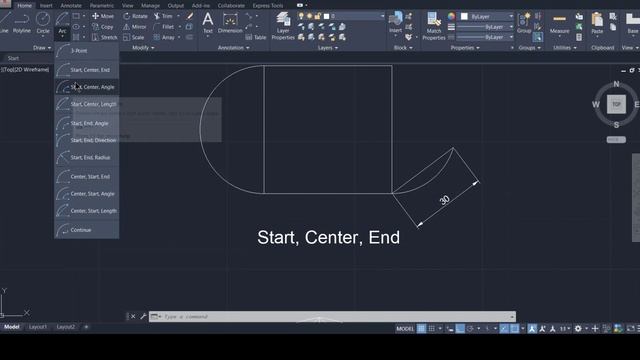Image resolution: width=640 pixels, height=360 pixels.
Task: Click the Mirror tool
Action: point(135,27)
